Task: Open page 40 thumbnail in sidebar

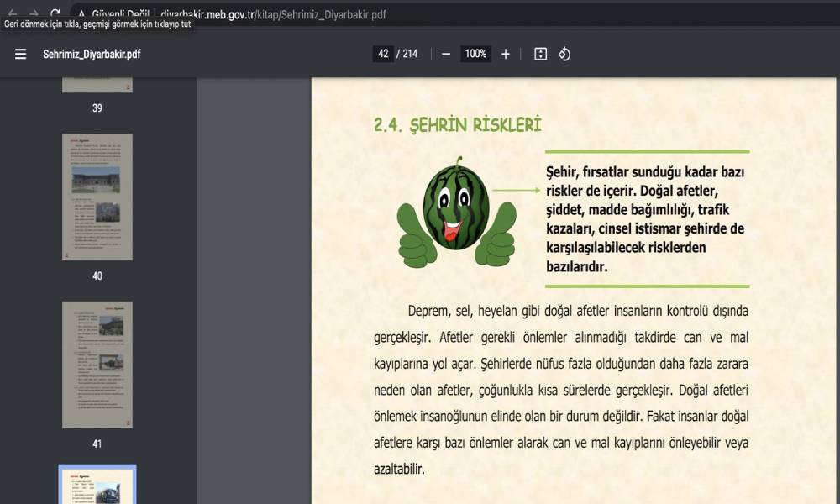Action: [97, 197]
